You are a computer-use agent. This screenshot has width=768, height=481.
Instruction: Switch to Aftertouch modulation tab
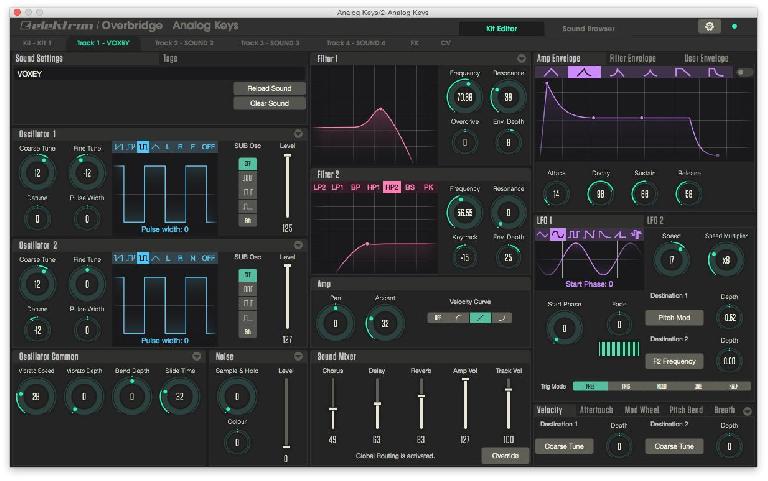[x=596, y=410]
